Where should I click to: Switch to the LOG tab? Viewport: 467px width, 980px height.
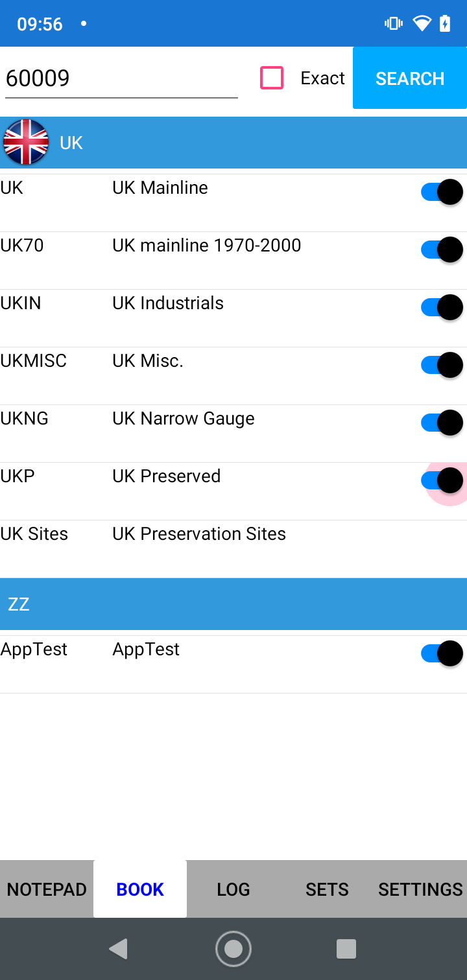click(x=233, y=889)
